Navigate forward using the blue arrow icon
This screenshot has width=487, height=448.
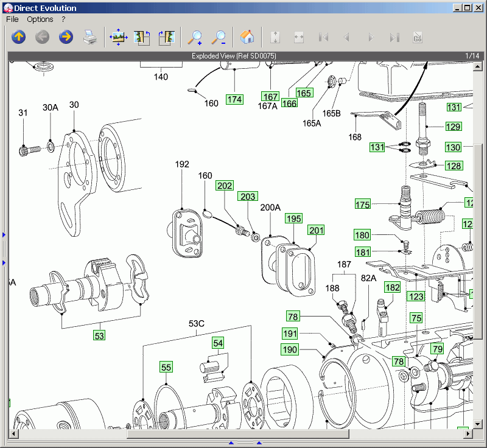point(66,37)
